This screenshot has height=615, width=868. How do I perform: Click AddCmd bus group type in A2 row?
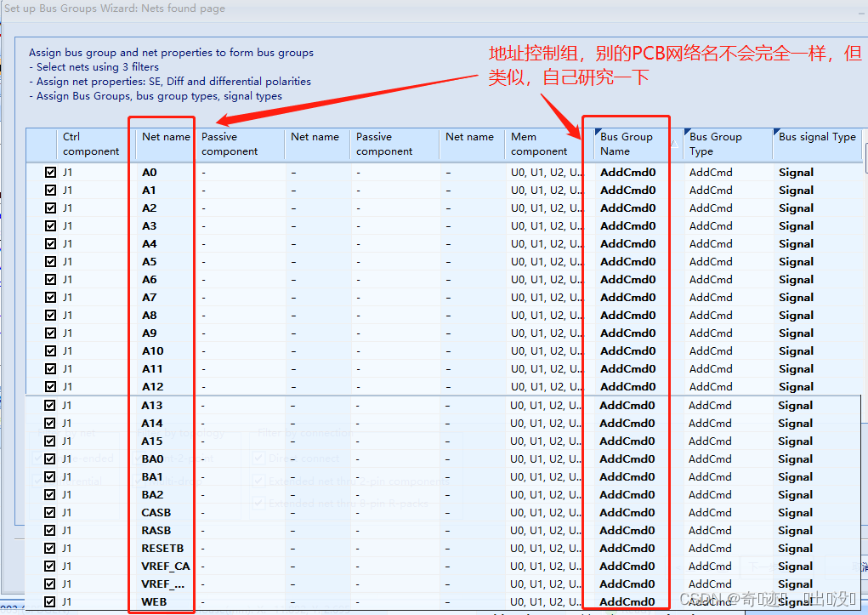point(711,208)
